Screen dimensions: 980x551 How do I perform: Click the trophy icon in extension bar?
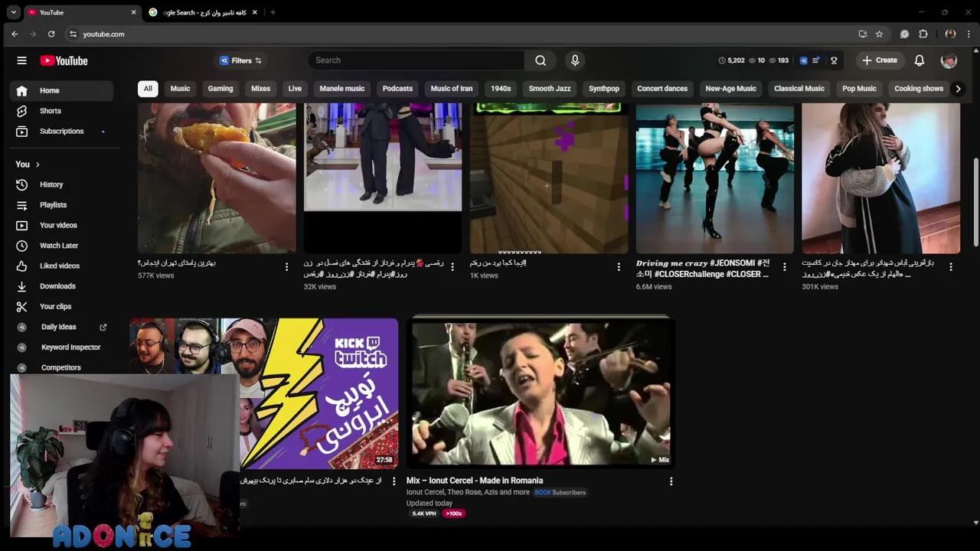(x=834, y=60)
